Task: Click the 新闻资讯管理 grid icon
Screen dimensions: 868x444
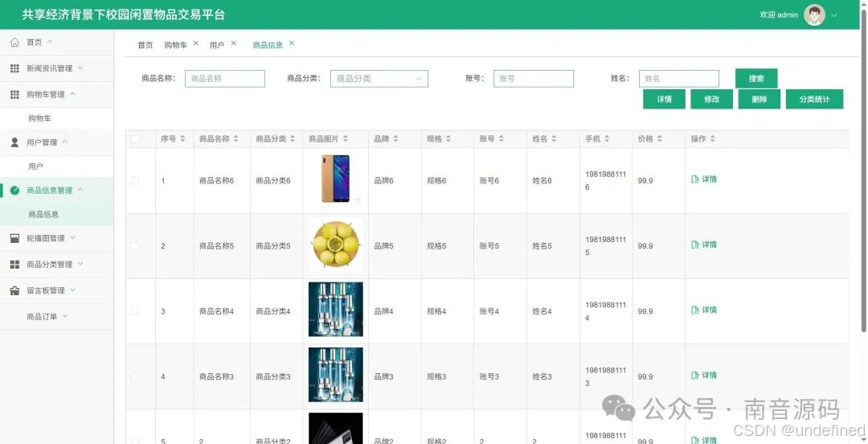Action: tap(15, 68)
